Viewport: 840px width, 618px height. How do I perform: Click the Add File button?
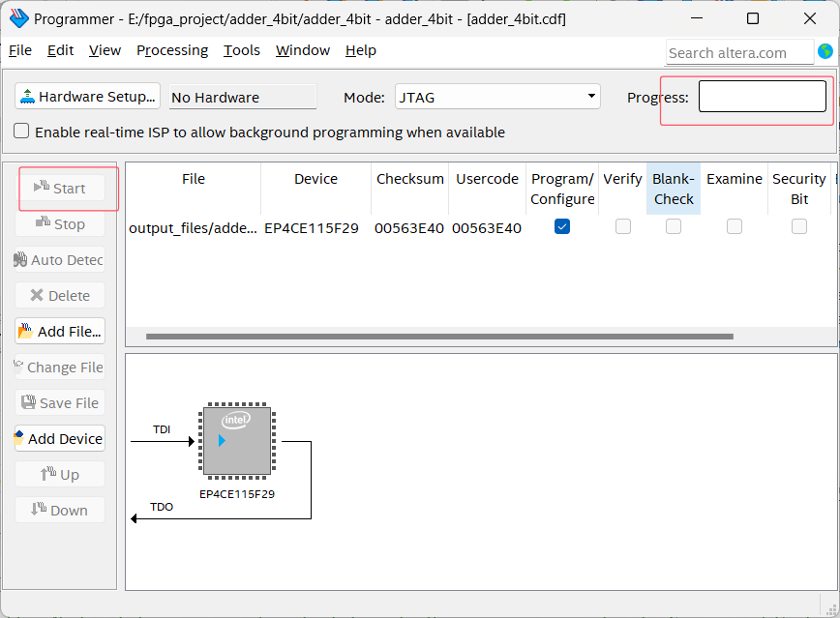click(60, 332)
